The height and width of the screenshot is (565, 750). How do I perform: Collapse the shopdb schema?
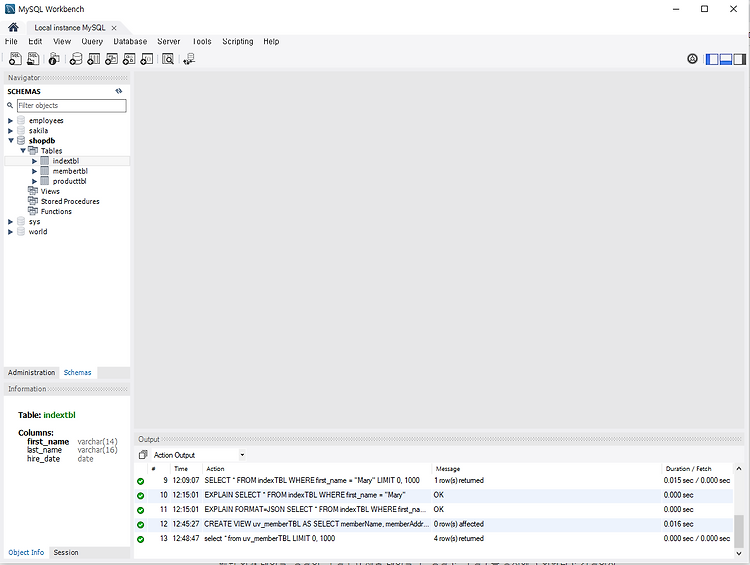click(11, 141)
